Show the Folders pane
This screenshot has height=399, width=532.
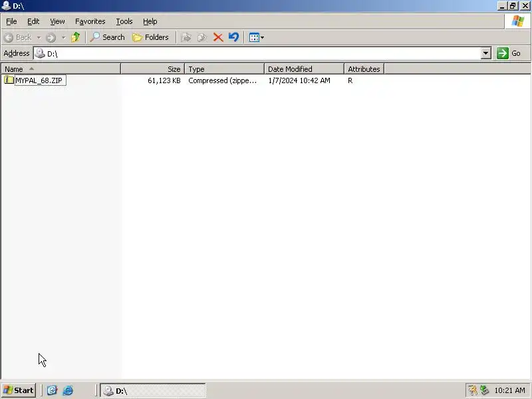click(x=150, y=37)
